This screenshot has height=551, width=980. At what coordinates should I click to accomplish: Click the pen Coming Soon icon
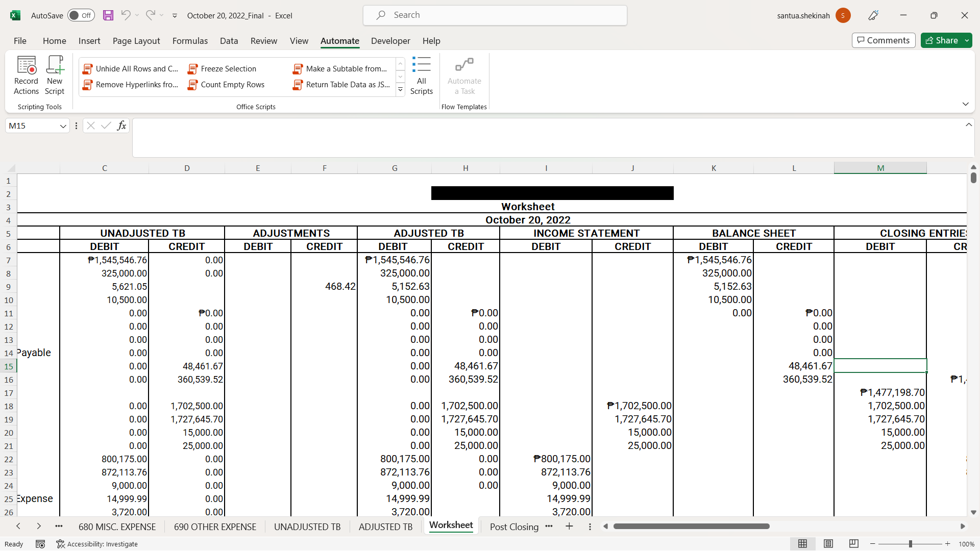[873, 15]
